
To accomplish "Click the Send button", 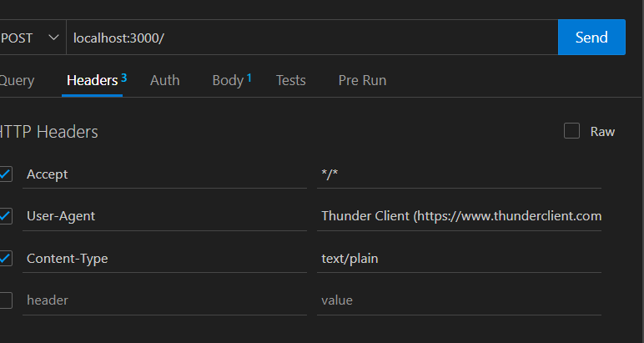I will [591, 37].
